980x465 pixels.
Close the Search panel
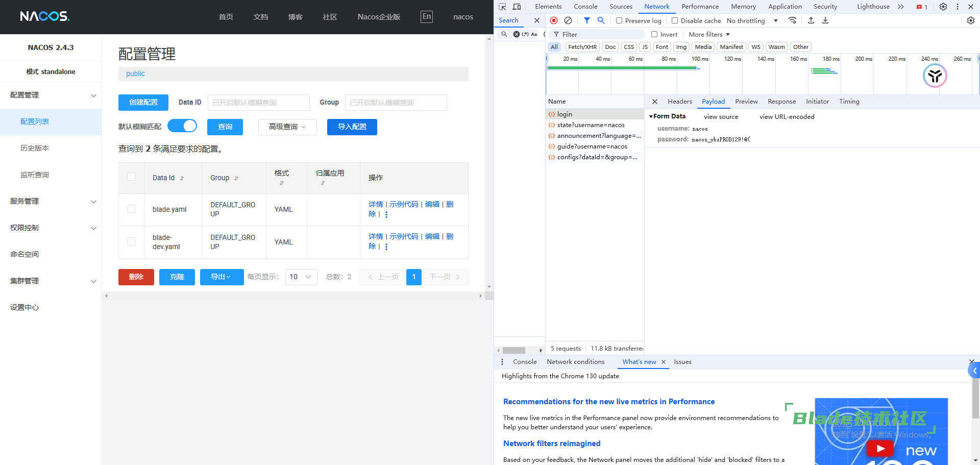point(537,20)
